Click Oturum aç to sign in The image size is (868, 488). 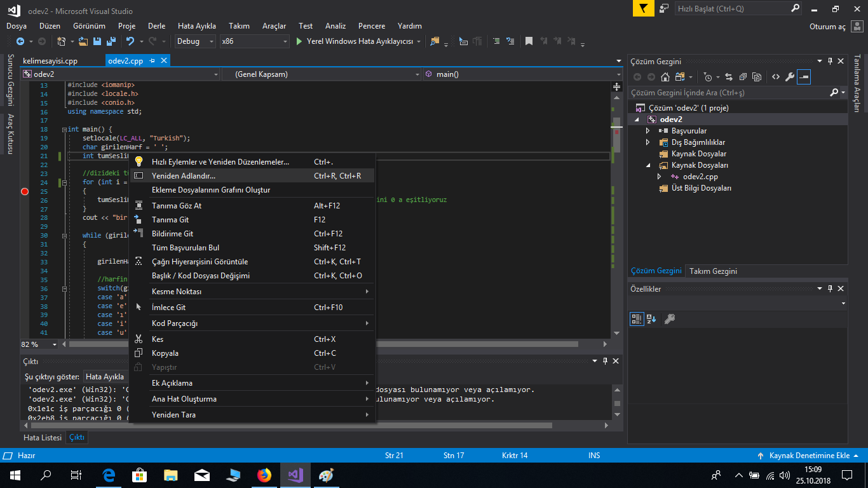point(827,27)
